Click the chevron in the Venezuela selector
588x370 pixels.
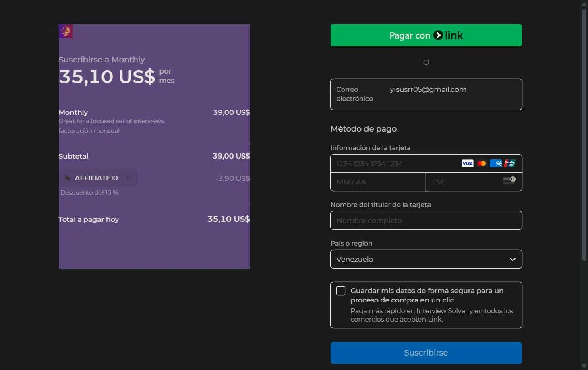pyautogui.click(x=513, y=259)
